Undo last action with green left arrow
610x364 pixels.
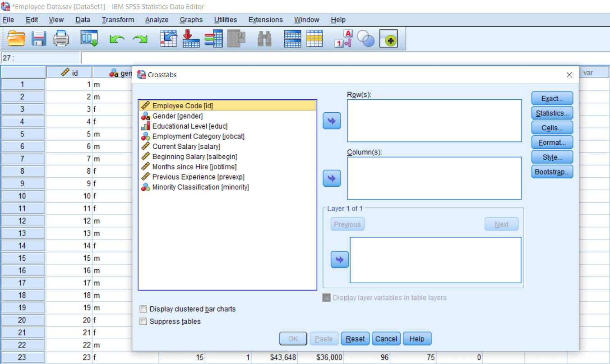pyautogui.click(x=117, y=40)
